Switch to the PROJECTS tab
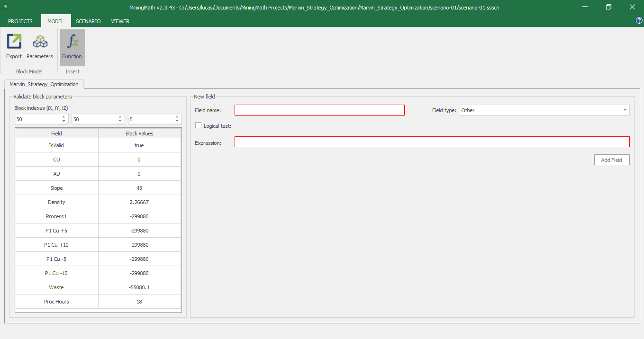Viewport: 644px width, 339px height. [20, 21]
